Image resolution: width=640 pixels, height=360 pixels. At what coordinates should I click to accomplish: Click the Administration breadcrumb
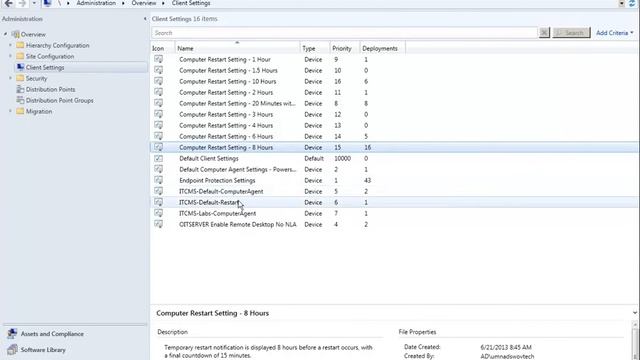(x=96, y=3)
